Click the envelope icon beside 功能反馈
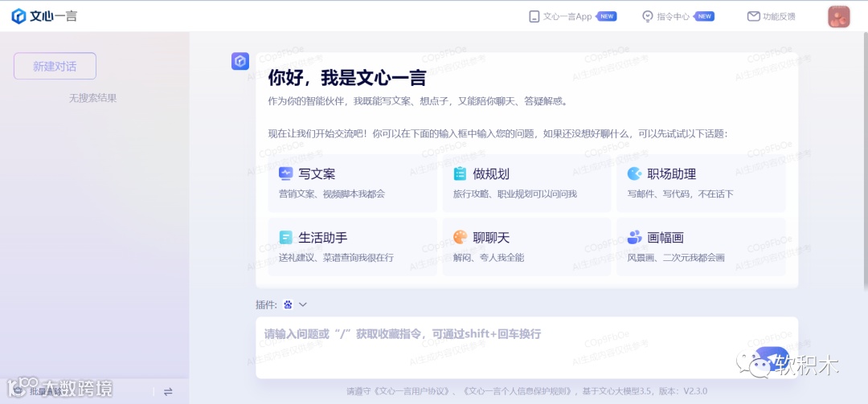This screenshot has height=404, width=868. pyautogui.click(x=753, y=17)
